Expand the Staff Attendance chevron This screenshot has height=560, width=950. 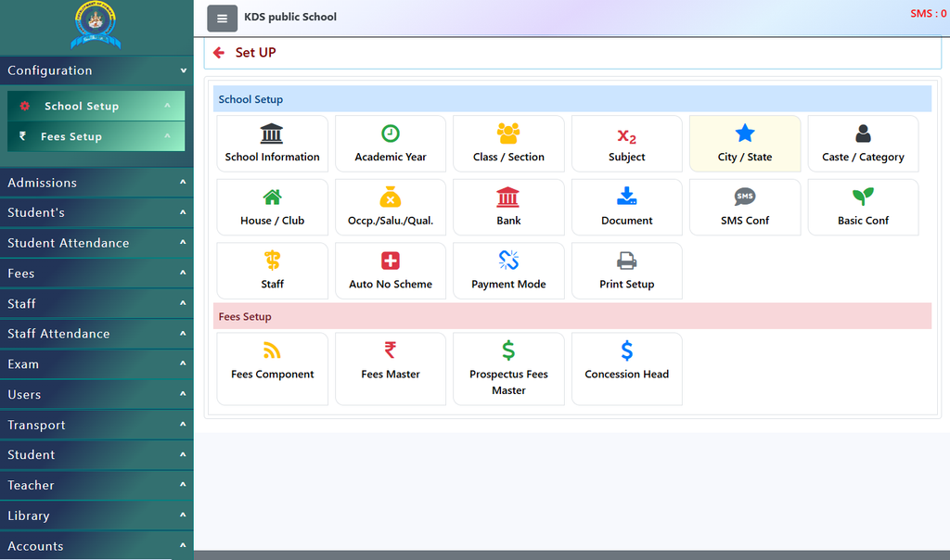(x=183, y=333)
